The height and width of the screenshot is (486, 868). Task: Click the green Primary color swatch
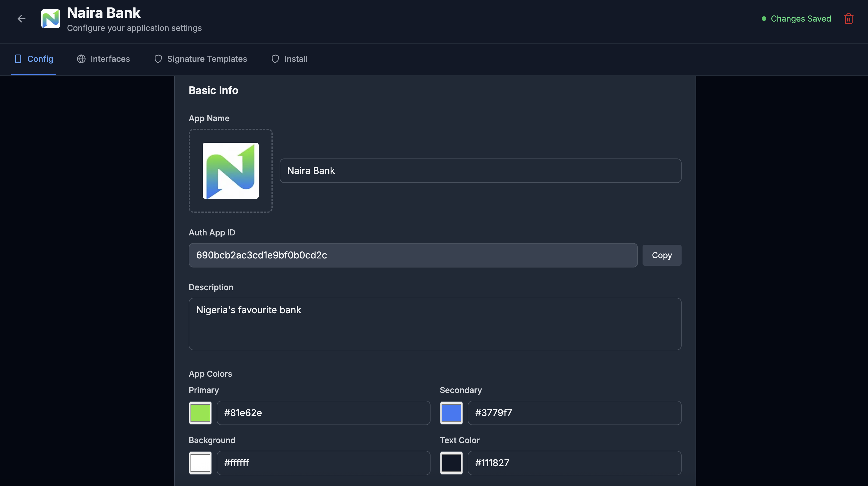point(200,413)
